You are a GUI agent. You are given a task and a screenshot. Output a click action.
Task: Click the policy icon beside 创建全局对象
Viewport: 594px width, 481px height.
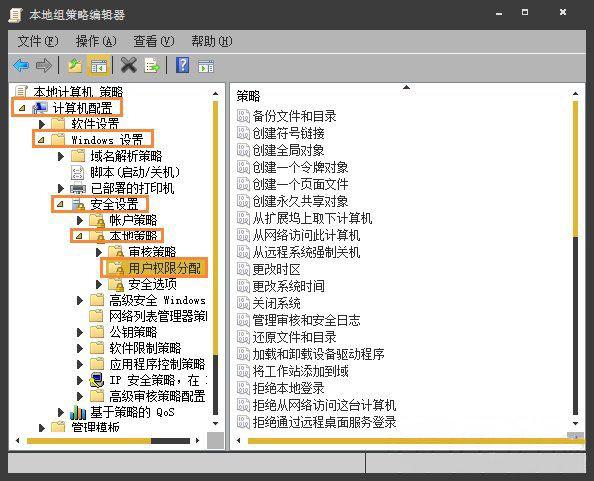click(243, 150)
